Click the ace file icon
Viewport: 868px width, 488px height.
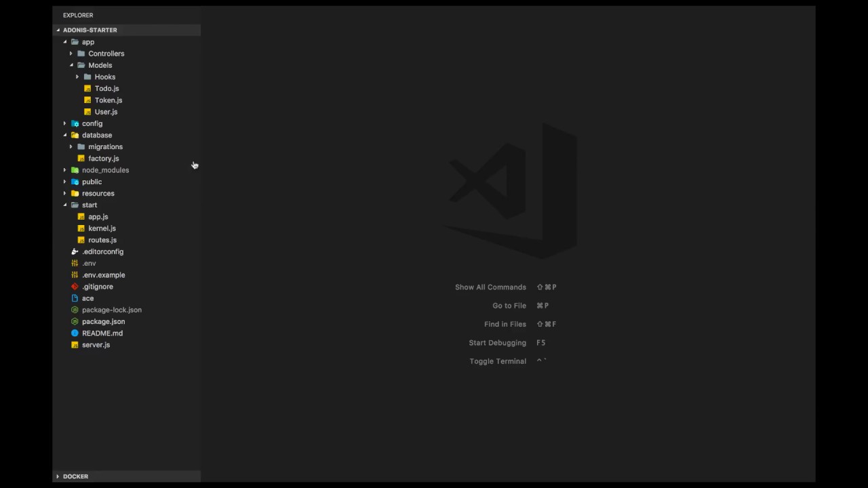75,298
